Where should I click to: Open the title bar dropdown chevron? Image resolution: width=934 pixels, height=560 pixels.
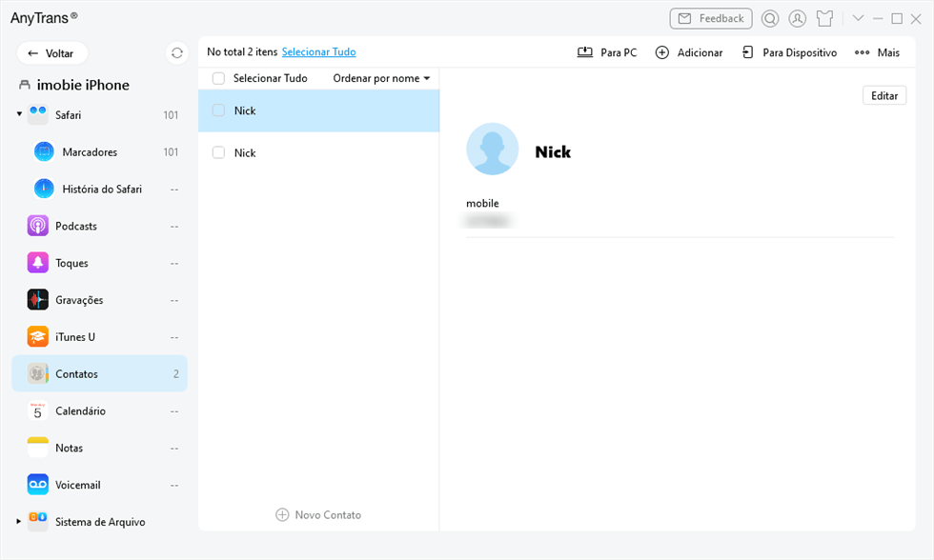[858, 18]
